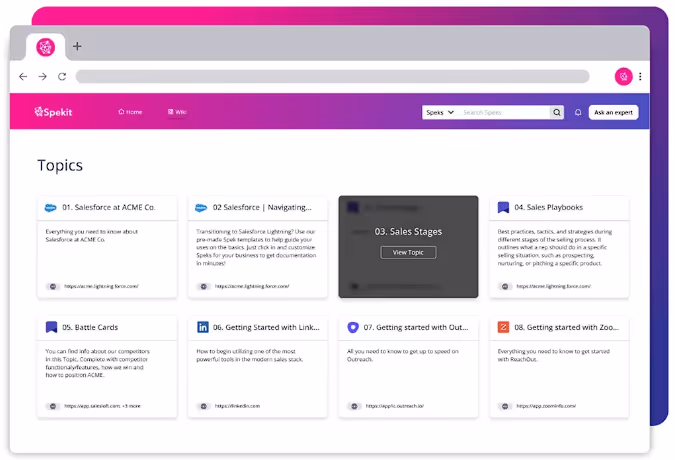Click bookmark icon on Battle Cards card
Image resolution: width=675 pixels, height=460 pixels.
[x=51, y=327]
